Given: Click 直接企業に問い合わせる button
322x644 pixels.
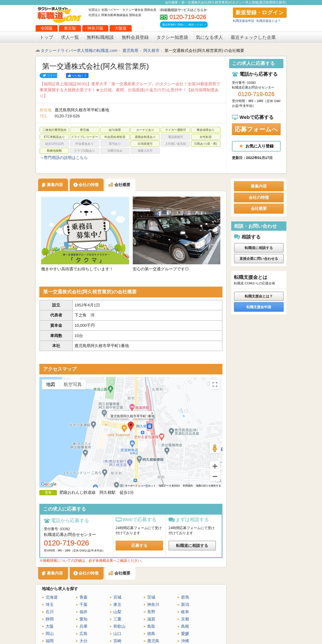Looking at the screenshot, I should click(259, 259).
